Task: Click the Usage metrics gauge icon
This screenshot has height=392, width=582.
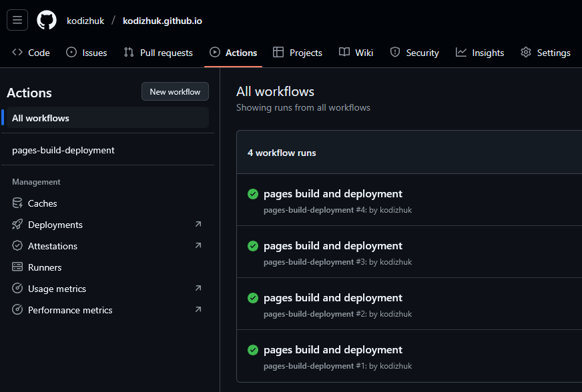Action: coord(17,288)
